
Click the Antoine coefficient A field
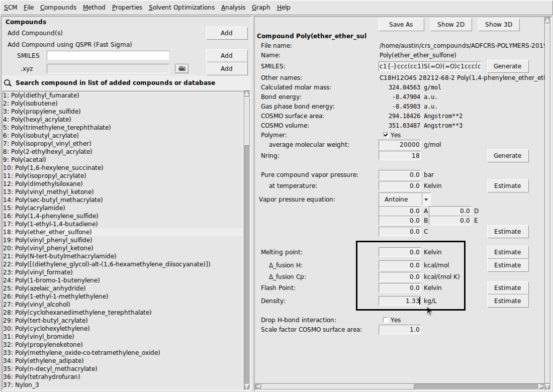click(x=400, y=211)
